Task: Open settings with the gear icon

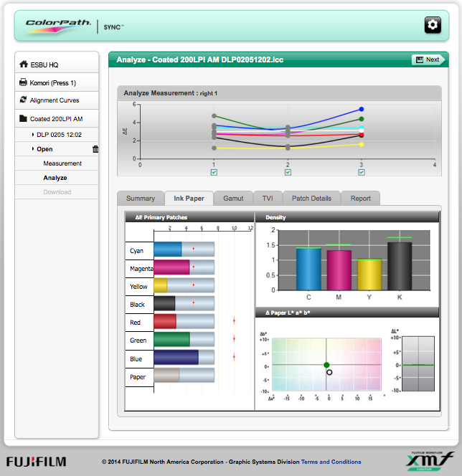Action: pos(433,25)
